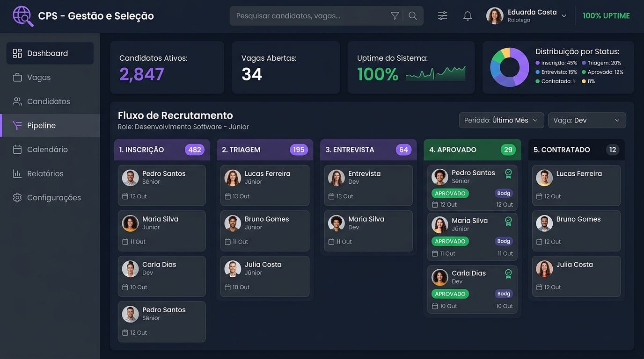The image size is (644, 359).
Task: Click Eduarda Costa profile avatar
Action: coord(495,16)
